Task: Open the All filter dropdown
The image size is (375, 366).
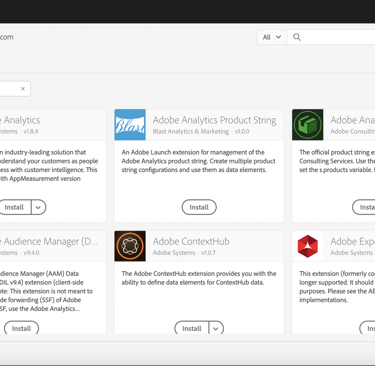Action: [272, 37]
